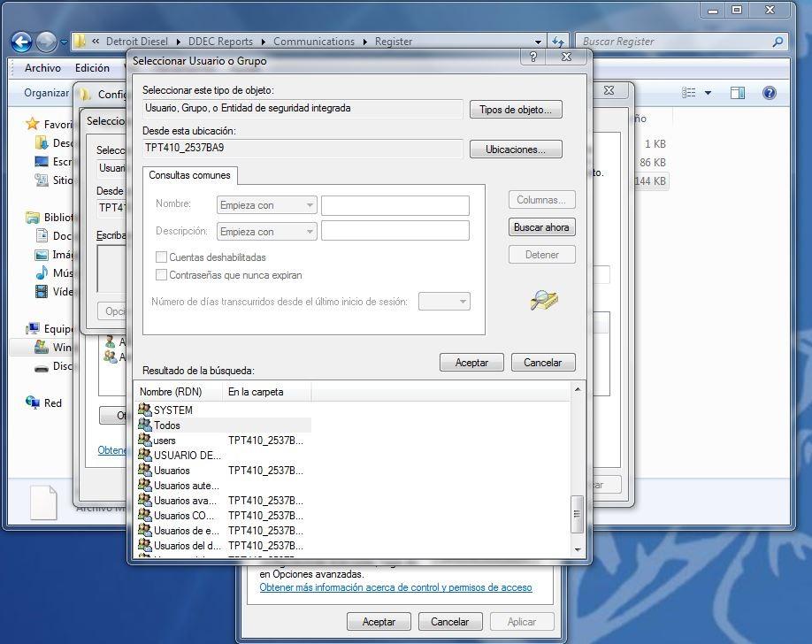This screenshot has width=812, height=644.
Task: Click the change view icon in Explorer toolbar
Action: (688, 93)
